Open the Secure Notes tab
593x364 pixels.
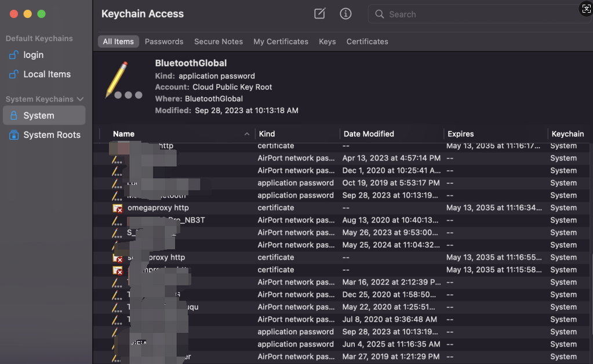point(219,42)
